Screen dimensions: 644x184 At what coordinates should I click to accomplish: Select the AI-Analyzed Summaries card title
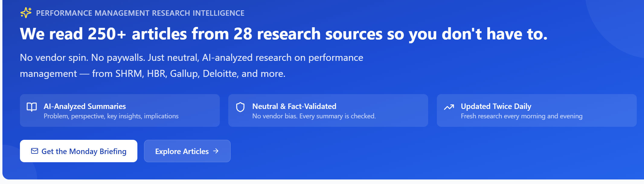point(85,106)
